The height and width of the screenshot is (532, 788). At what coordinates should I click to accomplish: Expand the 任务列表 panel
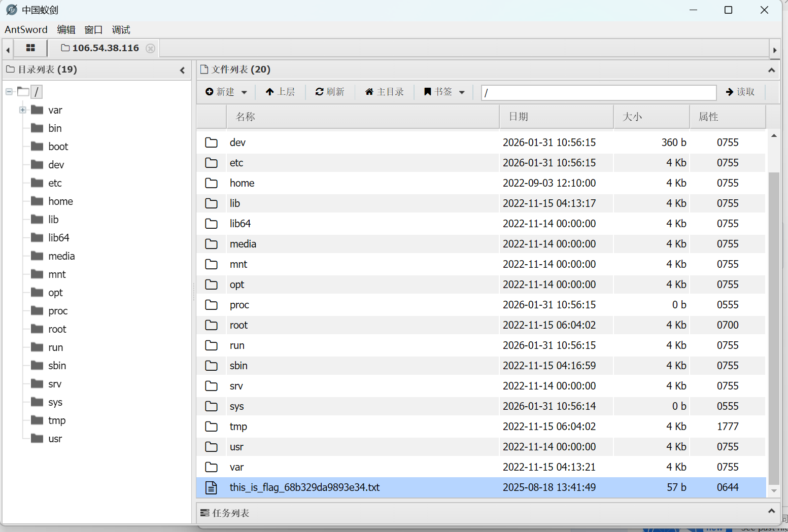click(x=771, y=511)
